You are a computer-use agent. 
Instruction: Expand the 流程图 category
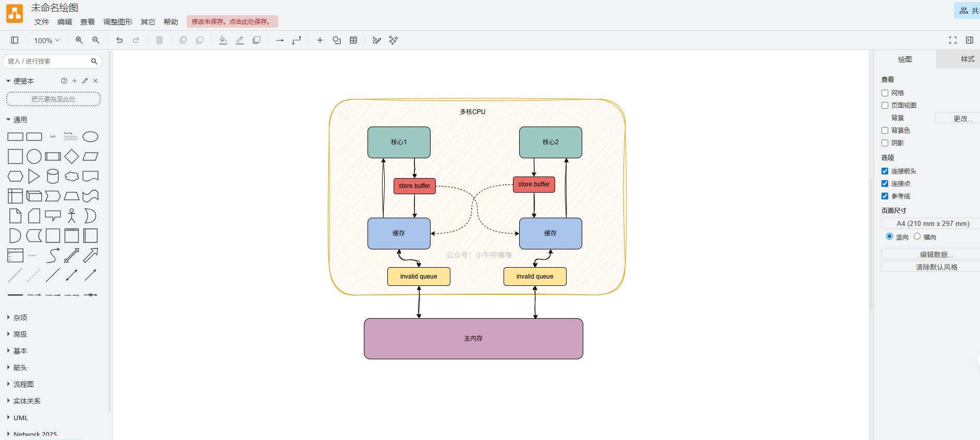(20, 384)
